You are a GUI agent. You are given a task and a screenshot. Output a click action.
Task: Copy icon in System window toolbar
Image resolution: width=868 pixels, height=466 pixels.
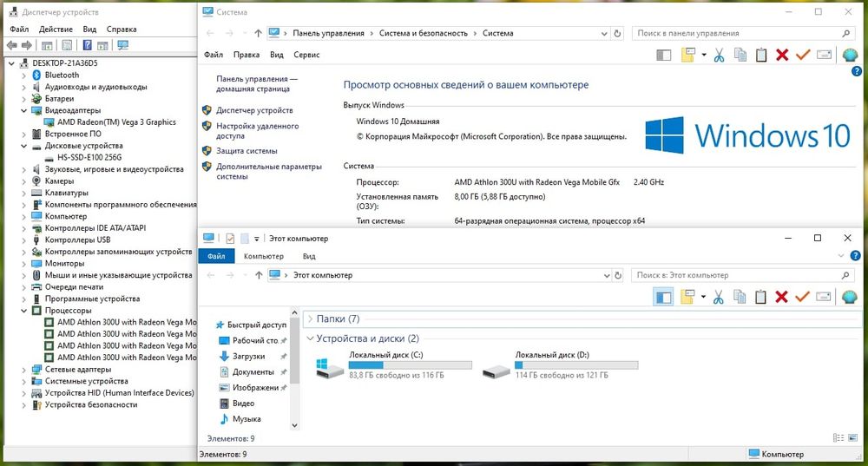click(740, 55)
